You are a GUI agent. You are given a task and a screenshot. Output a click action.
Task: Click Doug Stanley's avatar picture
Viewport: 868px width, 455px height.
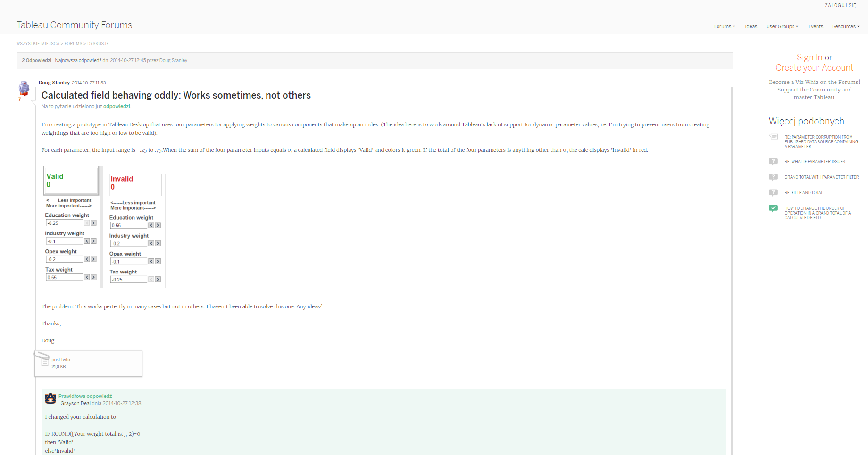click(24, 88)
